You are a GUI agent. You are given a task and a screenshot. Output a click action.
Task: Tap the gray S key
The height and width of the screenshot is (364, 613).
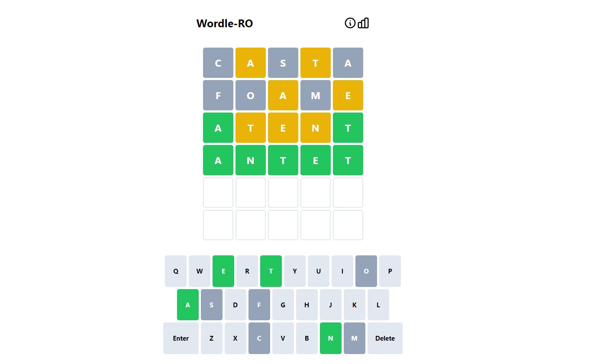click(x=212, y=305)
